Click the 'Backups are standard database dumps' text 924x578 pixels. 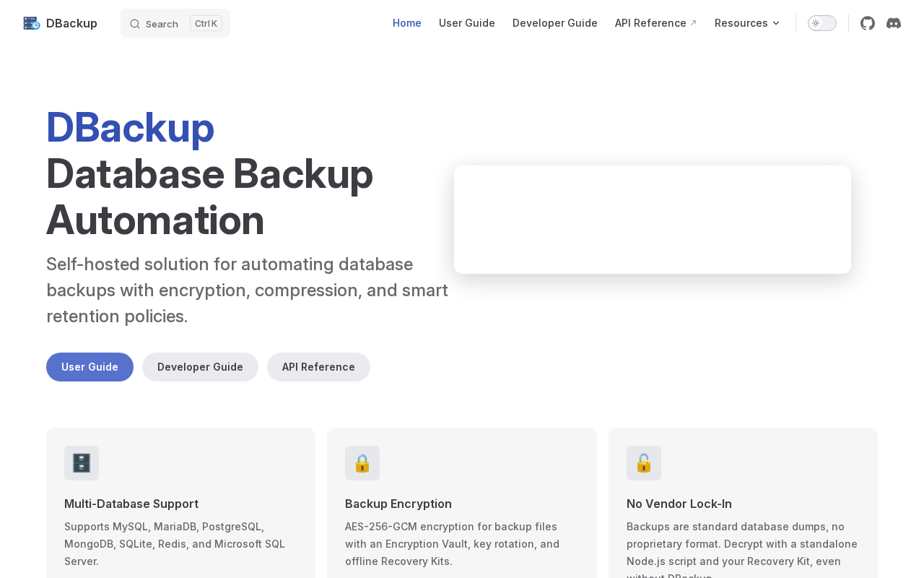742,548
